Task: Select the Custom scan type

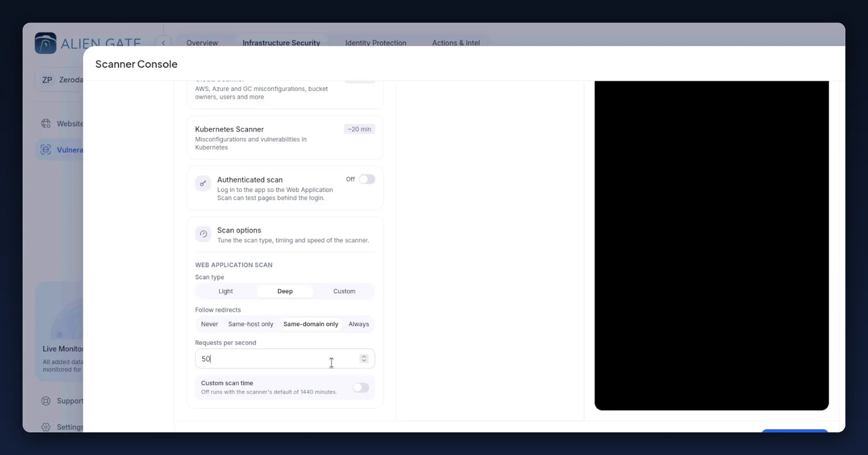Action: pyautogui.click(x=344, y=291)
